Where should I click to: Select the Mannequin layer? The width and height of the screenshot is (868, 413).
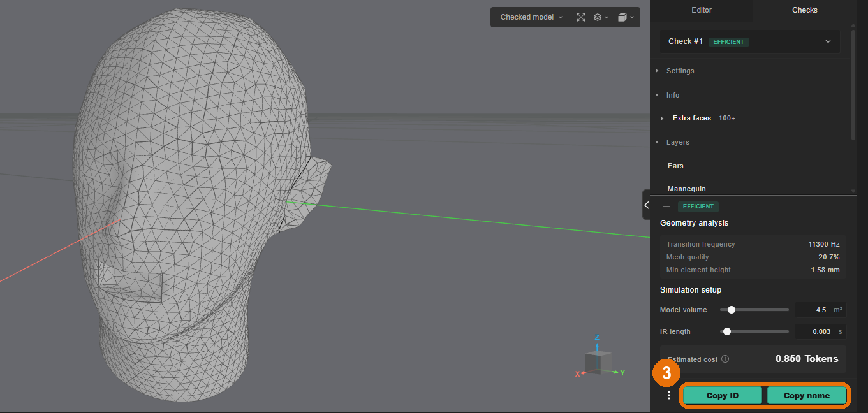(687, 189)
